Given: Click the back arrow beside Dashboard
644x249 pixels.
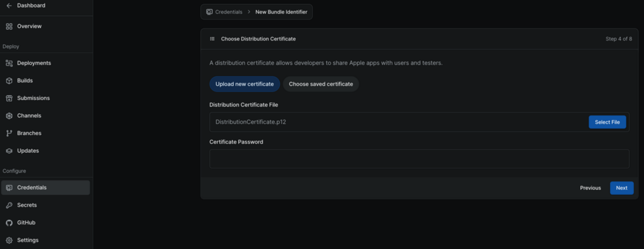Looking at the screenshot, I should coord(9,5).
